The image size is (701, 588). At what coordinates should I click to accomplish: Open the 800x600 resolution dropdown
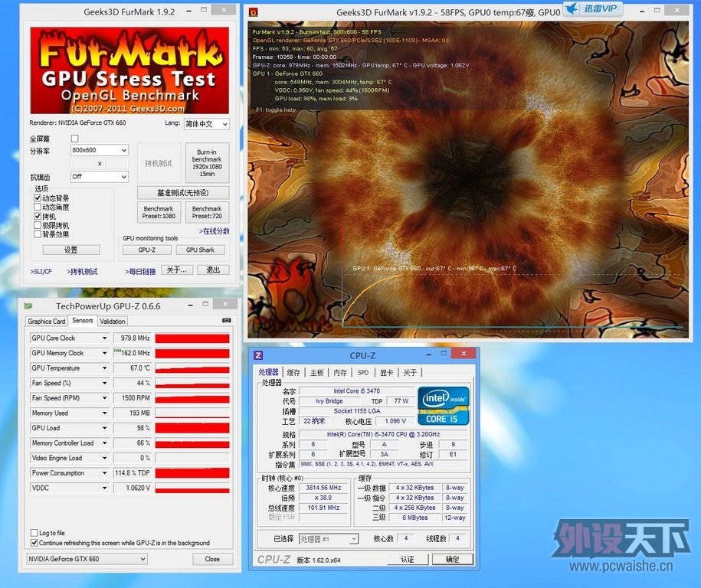coord(100,150)
